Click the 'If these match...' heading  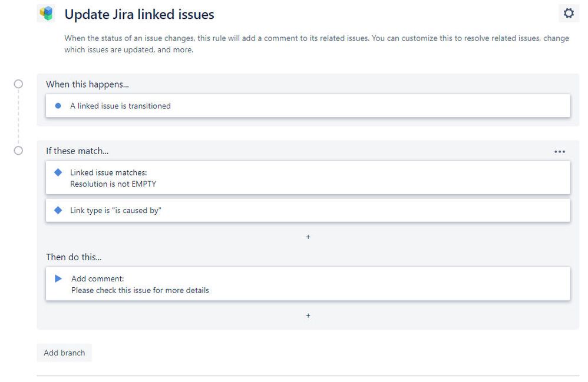point(77,151)
